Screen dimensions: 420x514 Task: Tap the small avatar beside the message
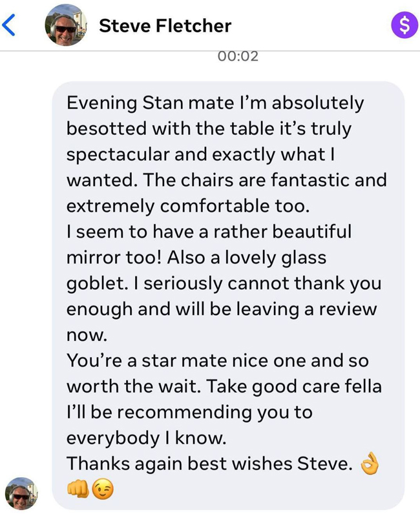coord(21,494)
